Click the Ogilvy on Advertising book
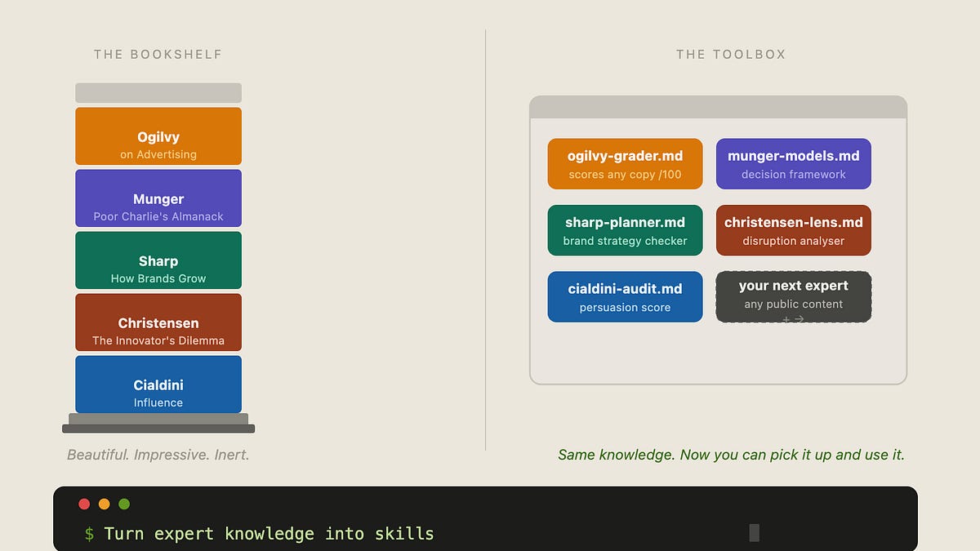Viewport: 980px width, 551px height. tap(158, 136)
